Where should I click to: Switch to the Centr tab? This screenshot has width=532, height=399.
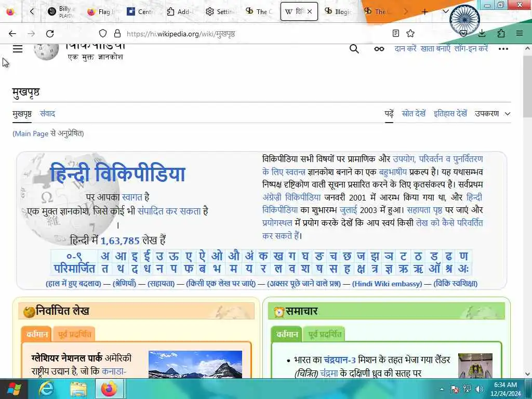[140, 11]
